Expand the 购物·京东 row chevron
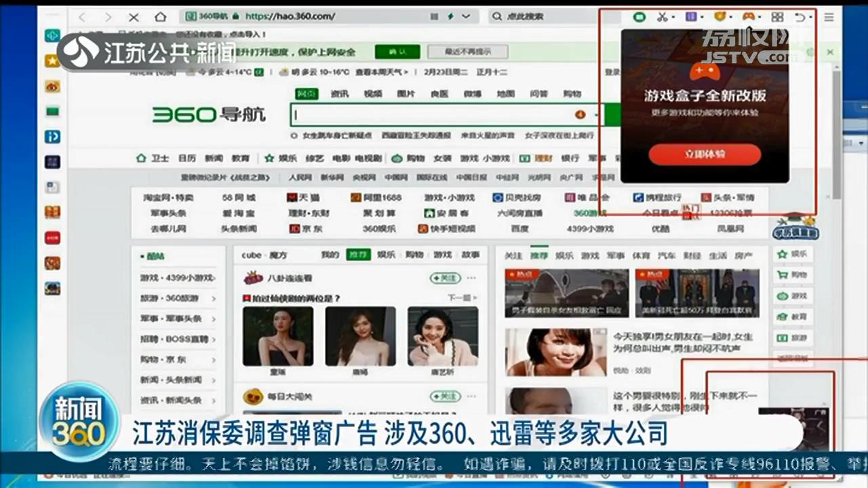Image resolution: width=868 pixels, height=488 pixels. [x=214, y=359]
